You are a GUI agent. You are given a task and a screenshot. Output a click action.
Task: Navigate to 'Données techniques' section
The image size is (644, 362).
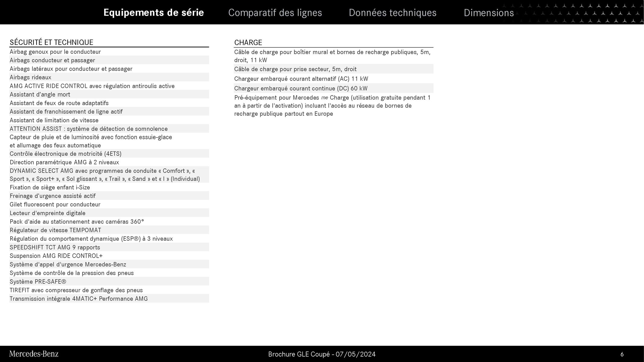pyautogui.click(x=392, y=12)
